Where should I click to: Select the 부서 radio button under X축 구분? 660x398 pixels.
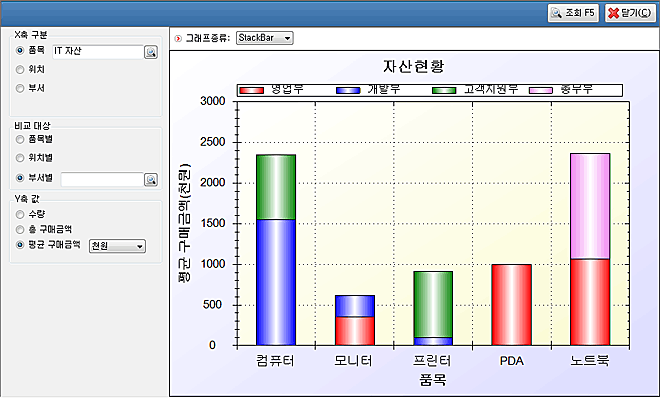point(20,88)
